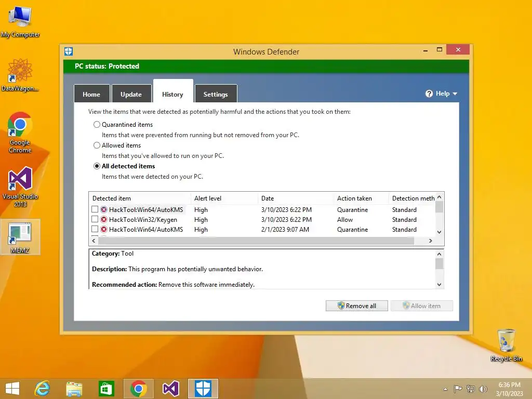532x399 pixels.
Task: Click the details pane scroll-up arrow
Action: tap(440, 254)
